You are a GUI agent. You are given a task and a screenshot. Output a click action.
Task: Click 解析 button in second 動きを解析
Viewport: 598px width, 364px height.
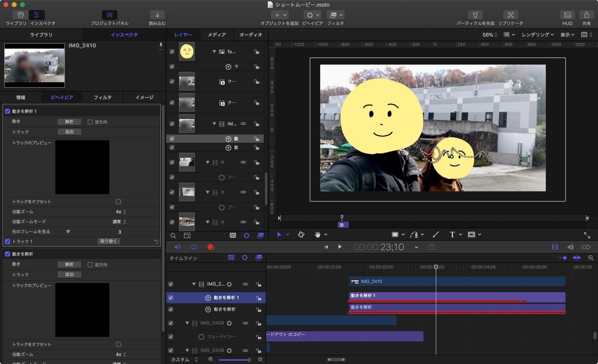click(x=69, y=264)
